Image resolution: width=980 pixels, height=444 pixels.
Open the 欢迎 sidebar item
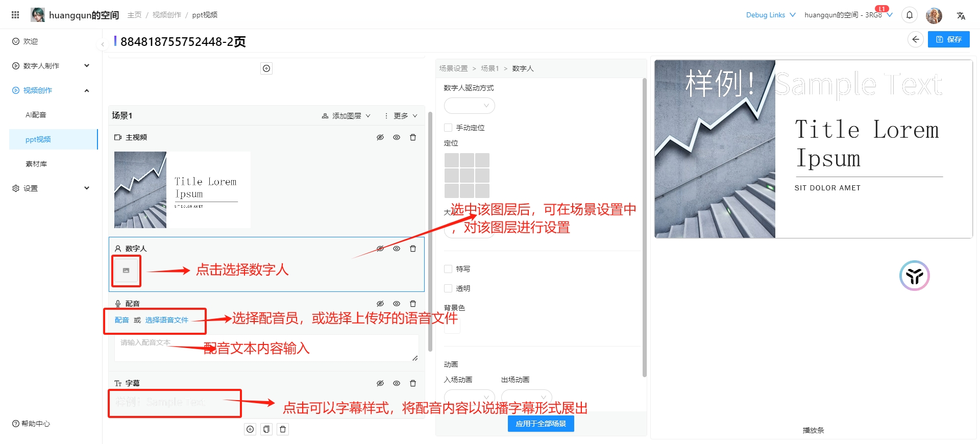(51, 41)
